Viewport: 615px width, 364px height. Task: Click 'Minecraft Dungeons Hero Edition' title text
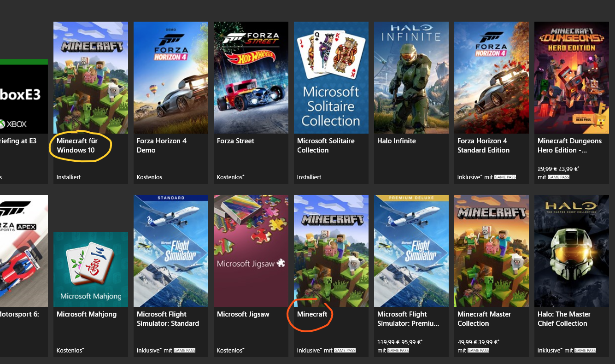(569, 146)
